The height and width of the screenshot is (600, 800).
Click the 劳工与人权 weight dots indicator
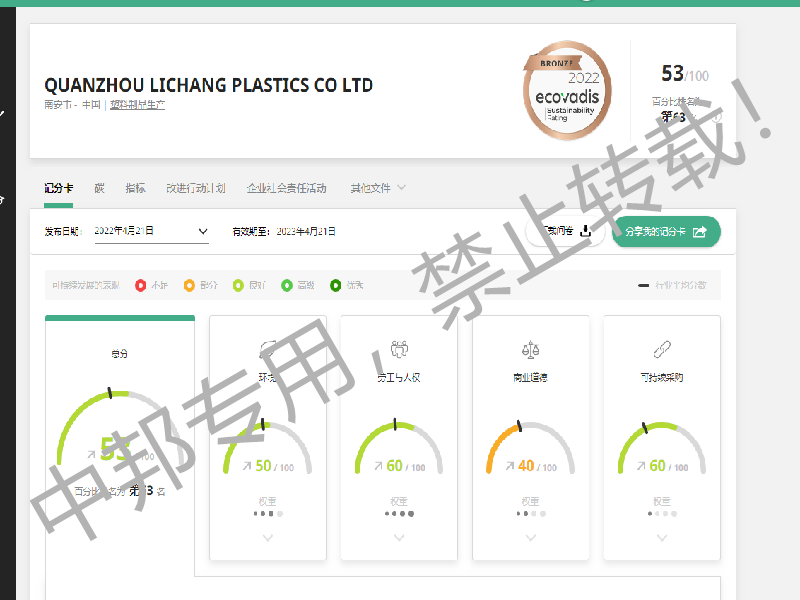[399, 514]
